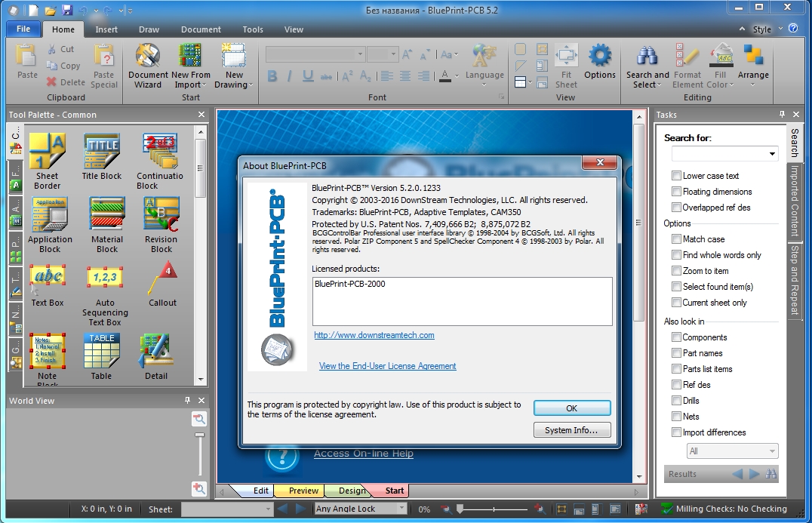This screenshot has height=523, width=812.
Task: Enable Floating dimensions checkbox
Action: coord(676,192)
